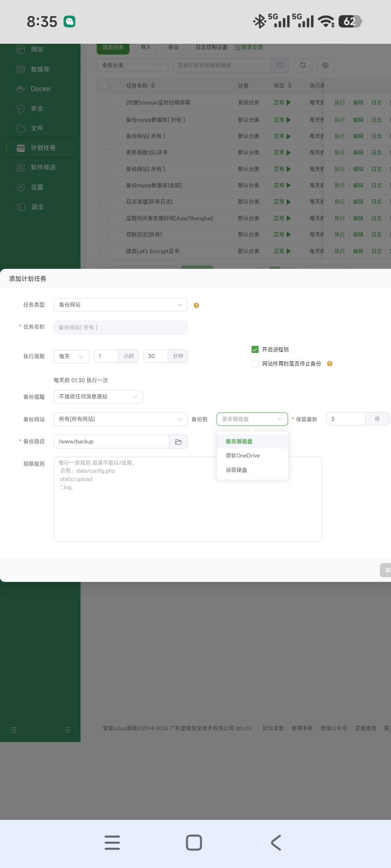Enable 网站停用时是否停止备份 checkbox
391x868 pixels.
[255, 363]
